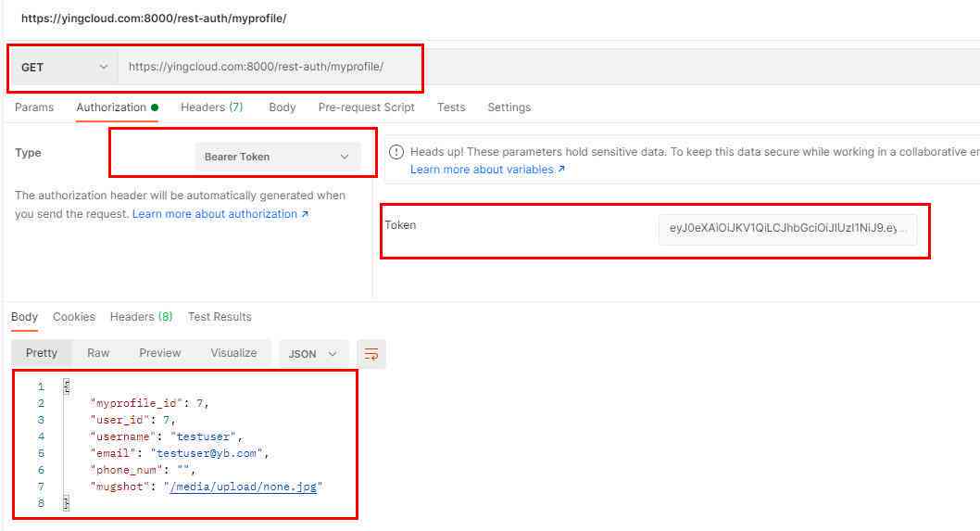Select the response Body tab
The image size is (980, 531).
(x=24, y=317)
